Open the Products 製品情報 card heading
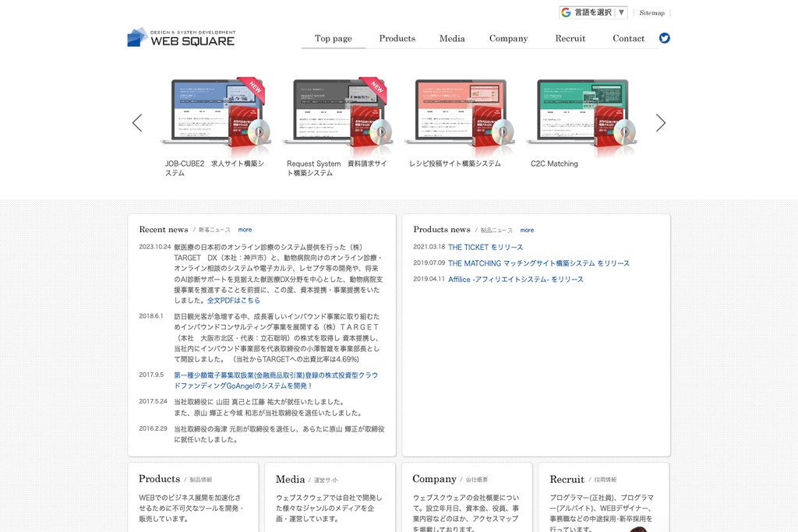The image size is (798, 532). pyautogui.click(x=175, y=479)
